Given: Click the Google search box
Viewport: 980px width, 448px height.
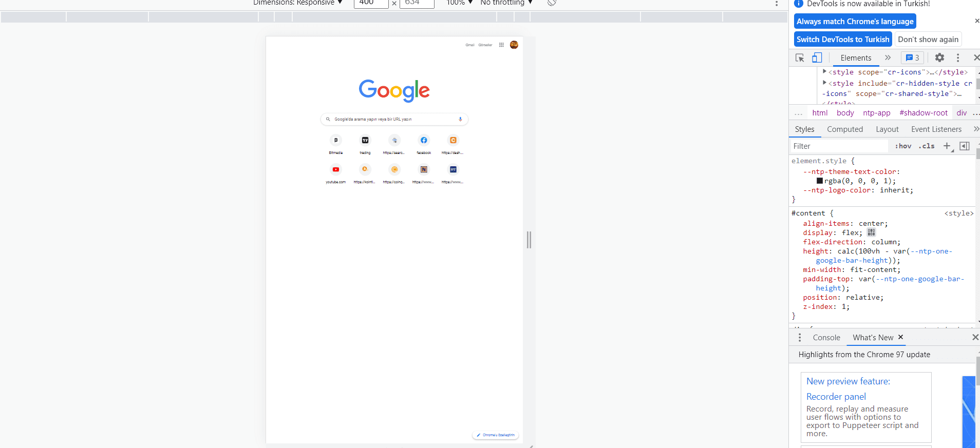Looking at the screenshot, I should 394,119.
